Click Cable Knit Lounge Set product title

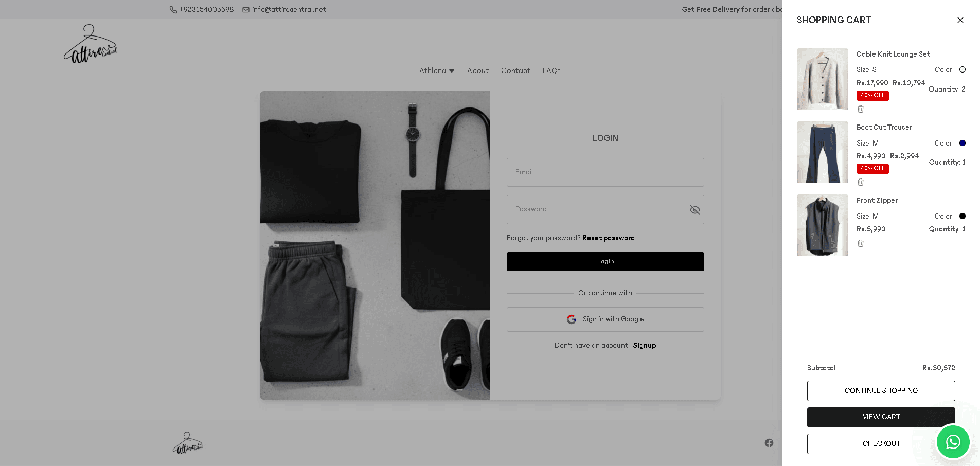pos(893,54)
